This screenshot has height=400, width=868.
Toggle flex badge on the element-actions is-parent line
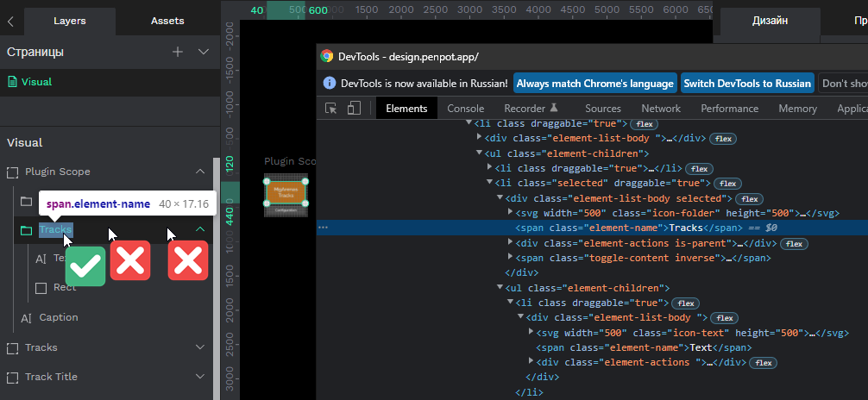point(795,243)
